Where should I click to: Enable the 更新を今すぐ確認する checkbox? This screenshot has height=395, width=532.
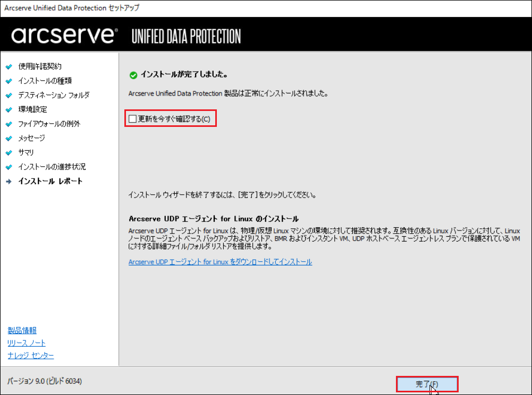(133, 119)
